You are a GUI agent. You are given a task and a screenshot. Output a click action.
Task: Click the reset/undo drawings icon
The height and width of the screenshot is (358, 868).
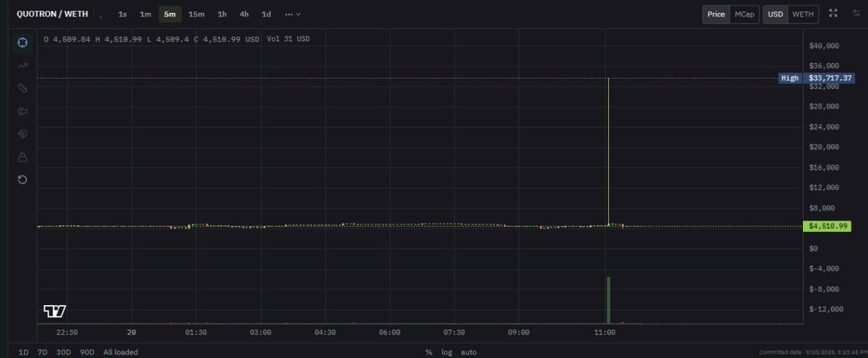point(22,179)
